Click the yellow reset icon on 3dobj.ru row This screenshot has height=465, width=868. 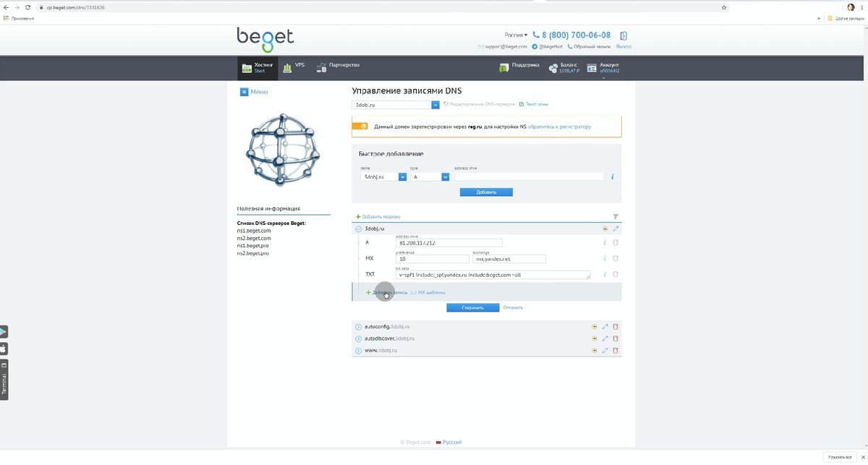605,229
